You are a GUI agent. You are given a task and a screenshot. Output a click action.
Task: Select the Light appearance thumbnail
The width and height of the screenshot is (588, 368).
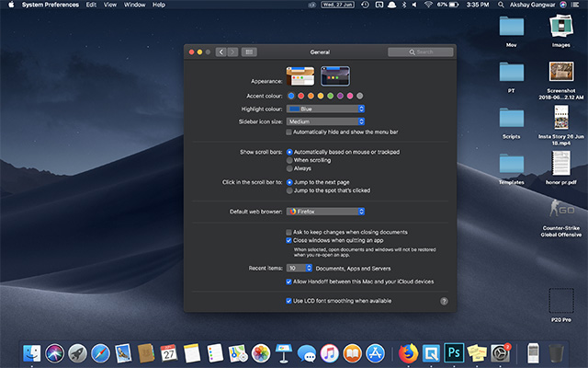(300, 75)
